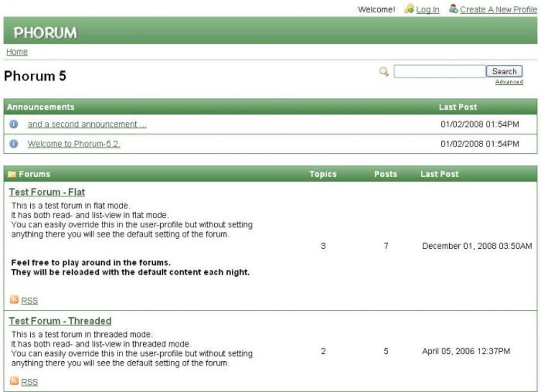Open the Log In link
541x392 pixels.
pyautogui.click(x=427, y=10)
